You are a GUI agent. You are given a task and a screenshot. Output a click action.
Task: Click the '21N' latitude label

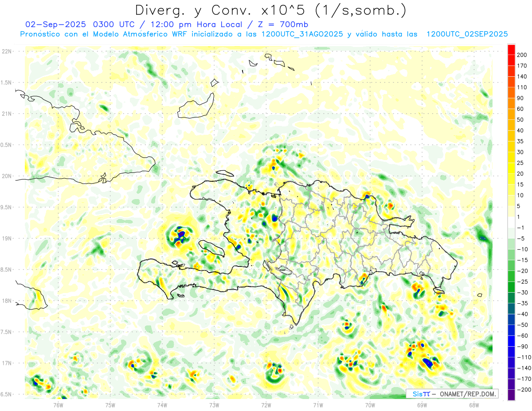click(x=6, y=114)
